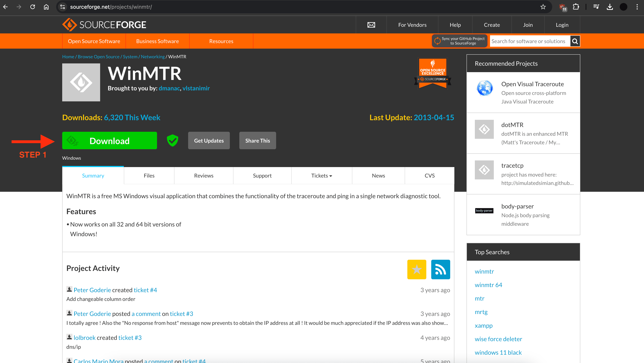Switch to the Summary tab
Screen dimensions: 644x363
coord(93,175)
